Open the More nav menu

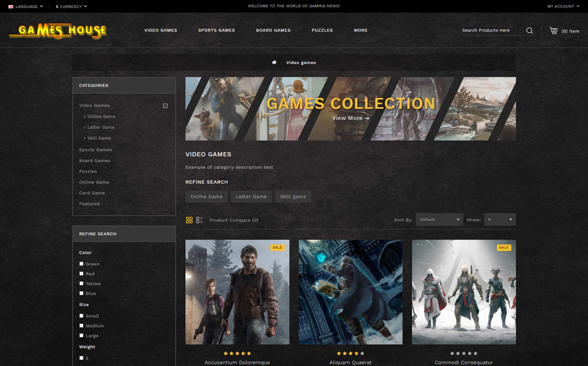(361, 30)
